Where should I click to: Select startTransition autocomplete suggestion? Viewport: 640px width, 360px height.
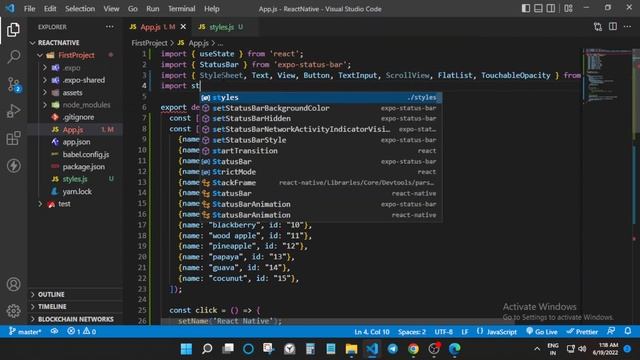(x=320, y=151)
